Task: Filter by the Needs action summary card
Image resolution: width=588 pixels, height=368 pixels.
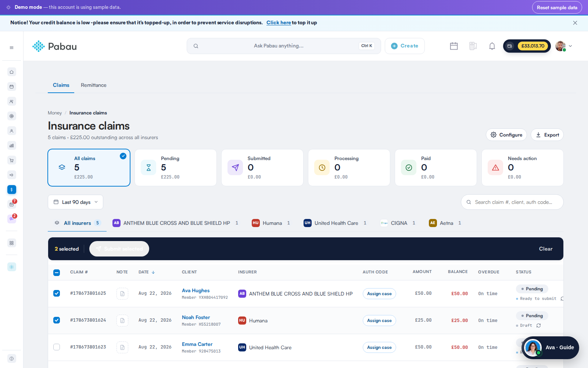Action: pyautogui.click(x=523, y=168)
